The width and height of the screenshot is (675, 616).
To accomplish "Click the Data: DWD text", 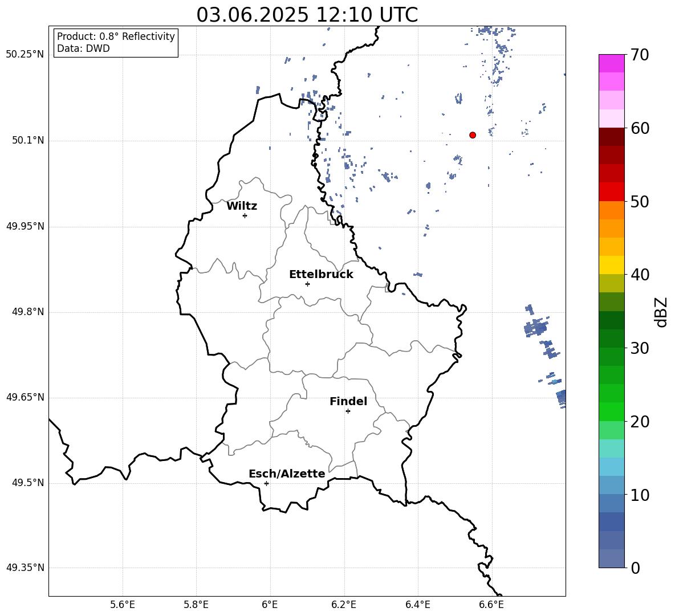I will pyautogui.click(x=83, y=48).
